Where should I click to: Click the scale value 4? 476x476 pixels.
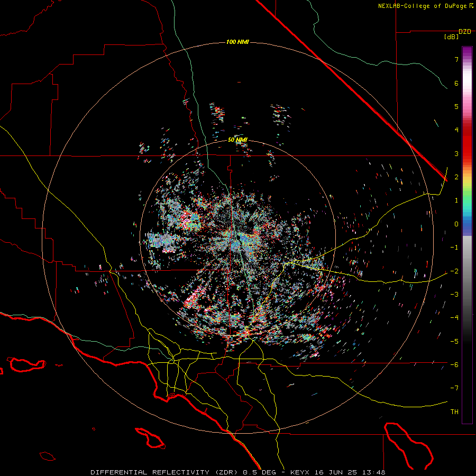456,130
